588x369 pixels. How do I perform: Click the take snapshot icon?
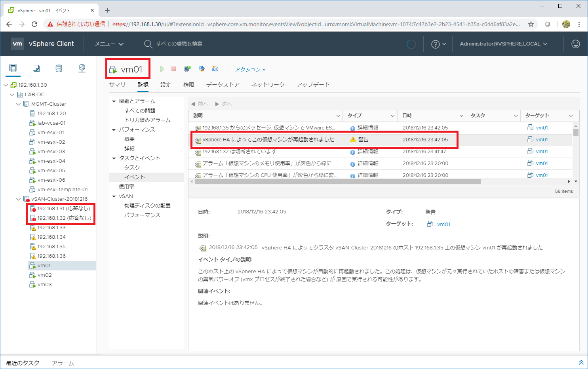click(215, 69)
